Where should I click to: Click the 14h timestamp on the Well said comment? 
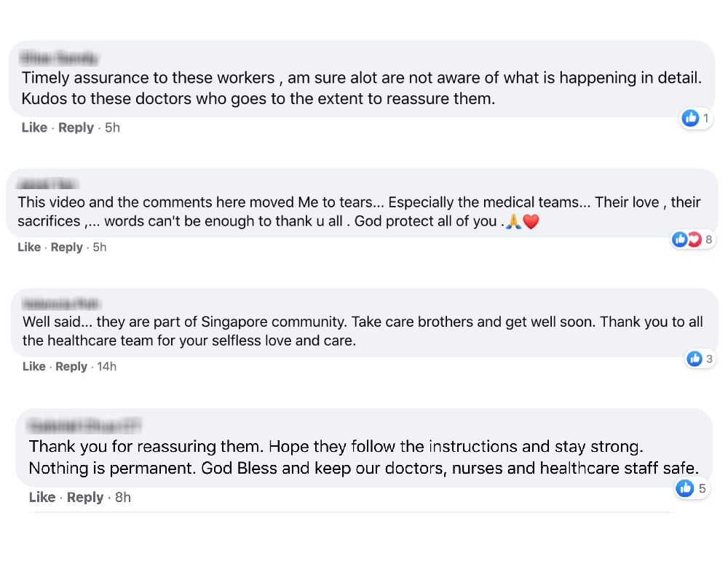(106, 366)
